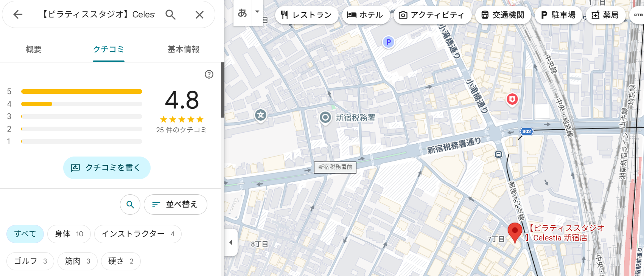Select the red hospital marker on map
644x276 pixels.
[512, 99]
